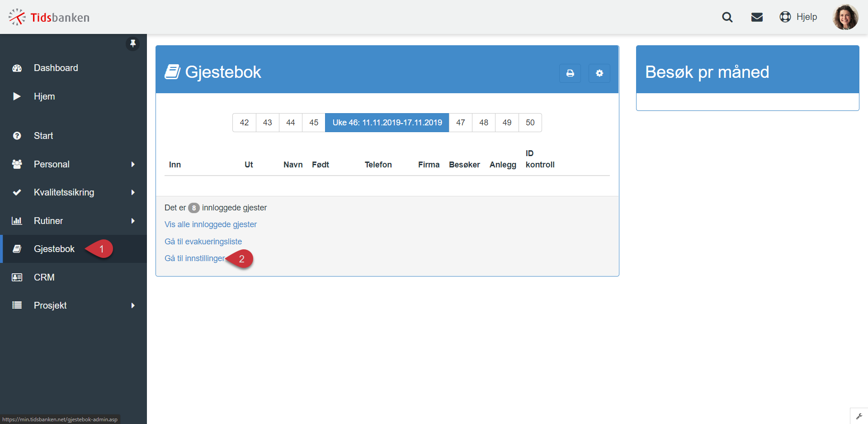Click the Besøker column header
This screenshot has height=424, width=868.
point(464,165)
